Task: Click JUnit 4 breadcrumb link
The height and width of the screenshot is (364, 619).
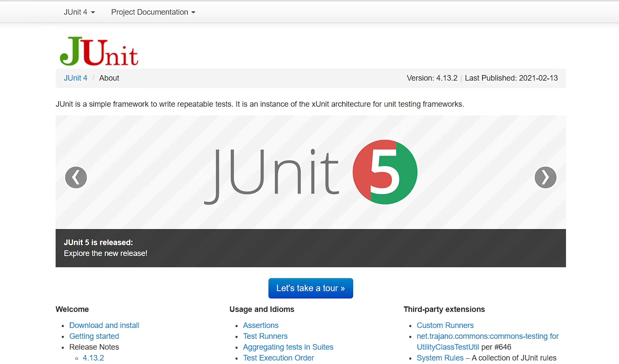Action: pos(76,78)
